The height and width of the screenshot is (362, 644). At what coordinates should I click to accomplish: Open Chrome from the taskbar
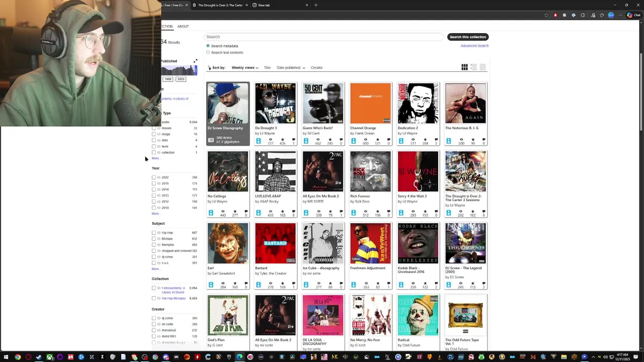pyautogui.click(x=18, y=357)
